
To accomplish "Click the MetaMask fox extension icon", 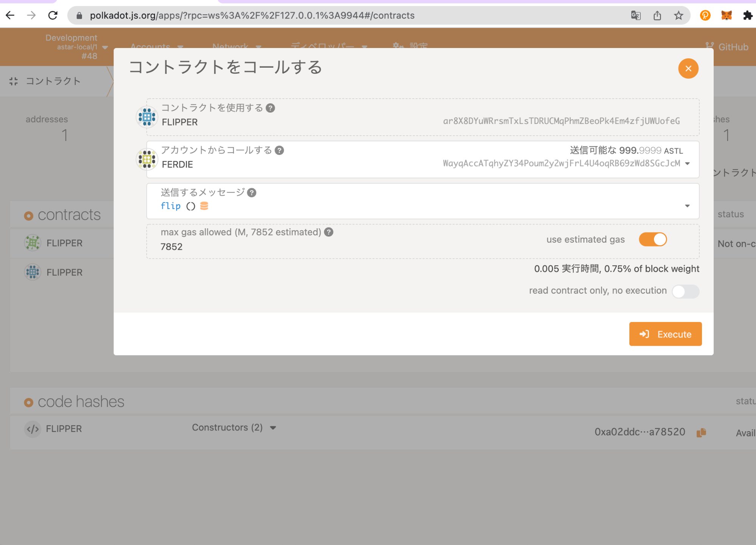I will point(726,15).
